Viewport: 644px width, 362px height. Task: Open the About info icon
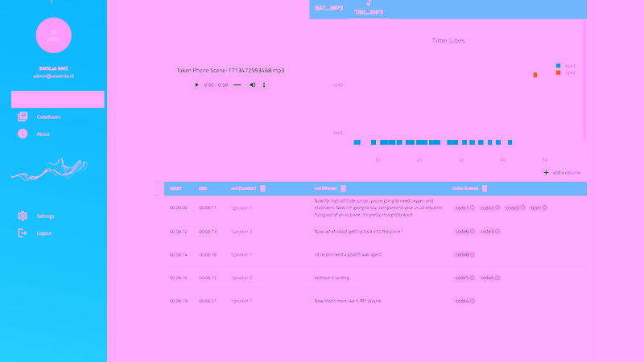(x=23, y=134)
